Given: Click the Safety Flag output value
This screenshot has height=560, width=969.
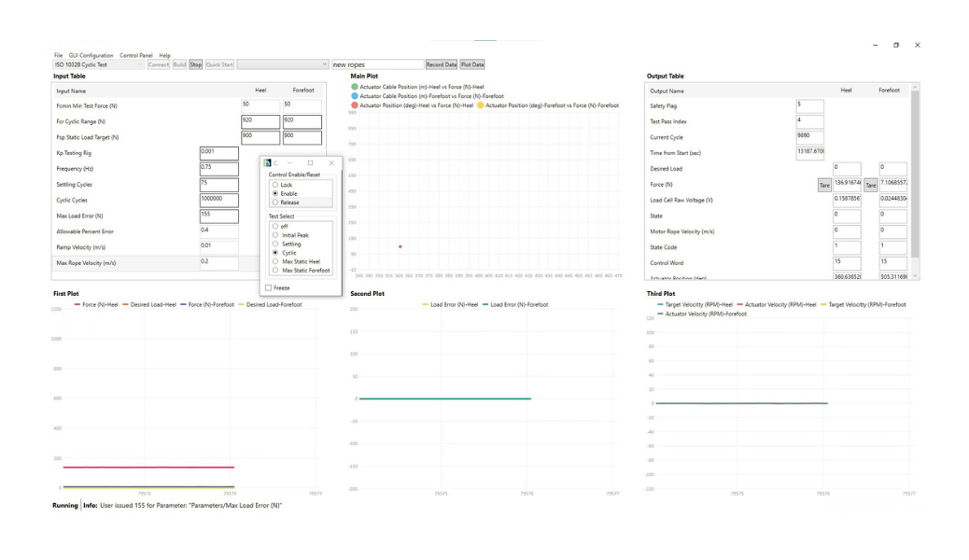Looking at the screenshot, I should click(809, 105).
